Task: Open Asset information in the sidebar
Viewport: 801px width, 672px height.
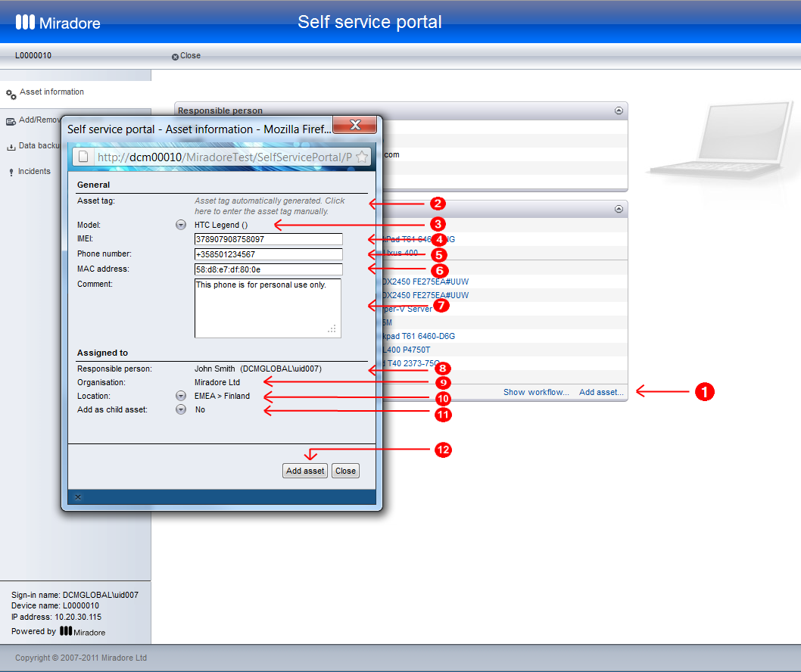Action: (x=51, y=92)
